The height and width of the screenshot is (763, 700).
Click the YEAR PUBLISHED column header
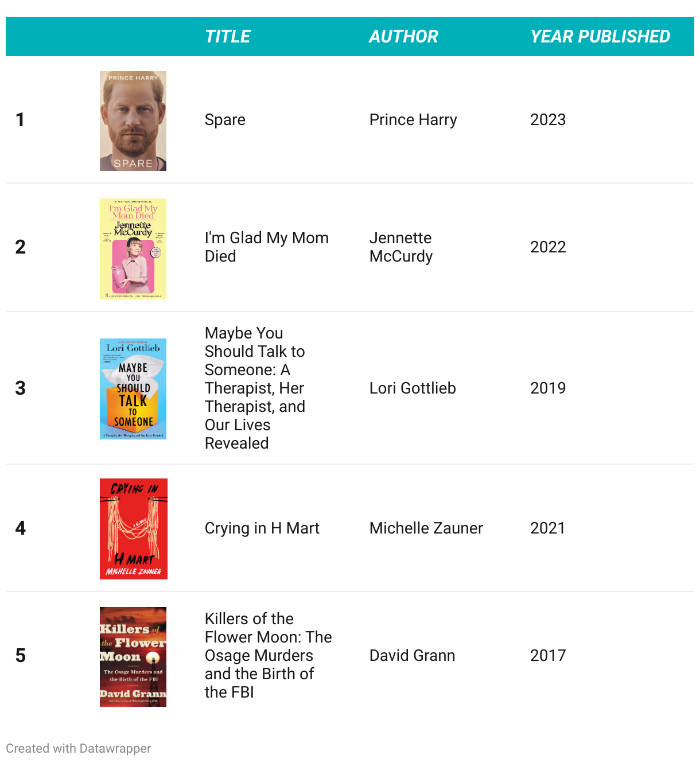[600, 37]
